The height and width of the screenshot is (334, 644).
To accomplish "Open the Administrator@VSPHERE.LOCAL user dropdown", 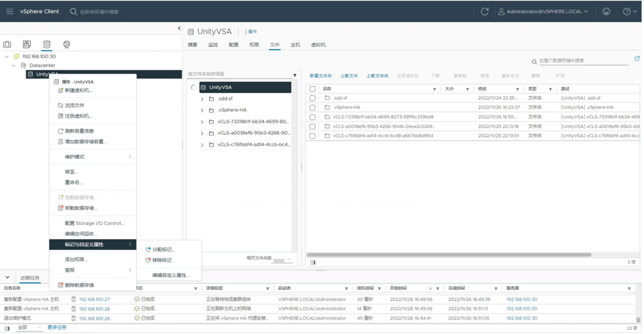I will pyautogui.click(x=544, y=11).
